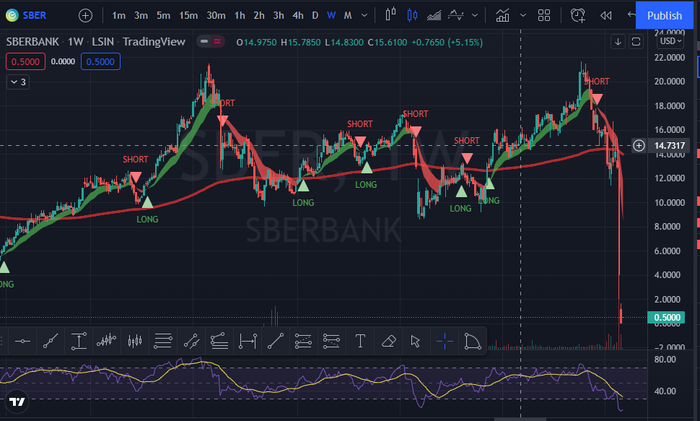Select the eraser tool
The height and width of the screenshot is (421, 700).
(x=388, y=342)
